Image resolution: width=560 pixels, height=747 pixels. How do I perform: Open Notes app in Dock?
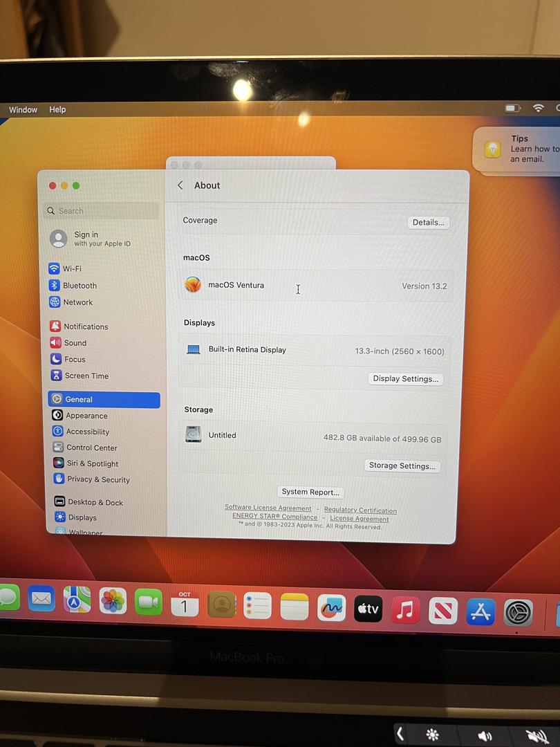[295, 607]
